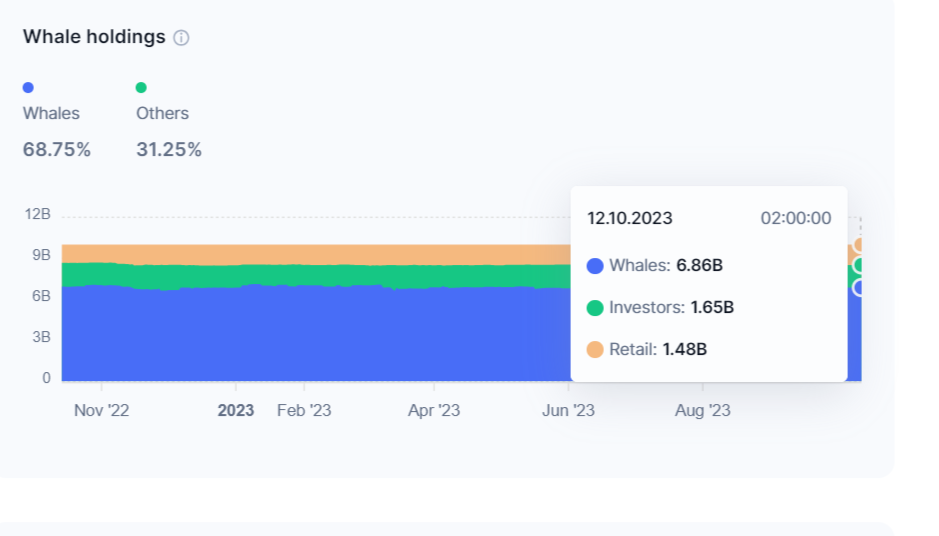Click the 12B y-axis gridline label
The height and width of the screenshot is (536, 939).
pyautogui.click(x=38, y=214)
